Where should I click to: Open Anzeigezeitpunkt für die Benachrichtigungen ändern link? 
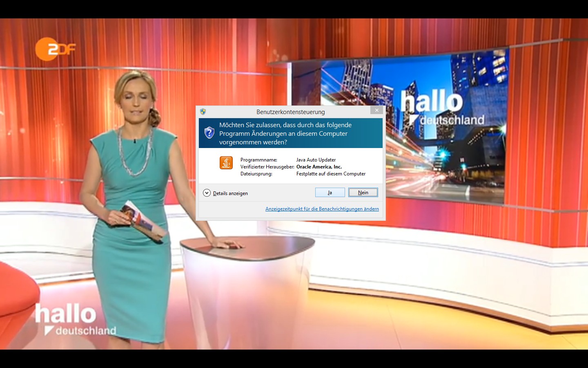point(322,209)
